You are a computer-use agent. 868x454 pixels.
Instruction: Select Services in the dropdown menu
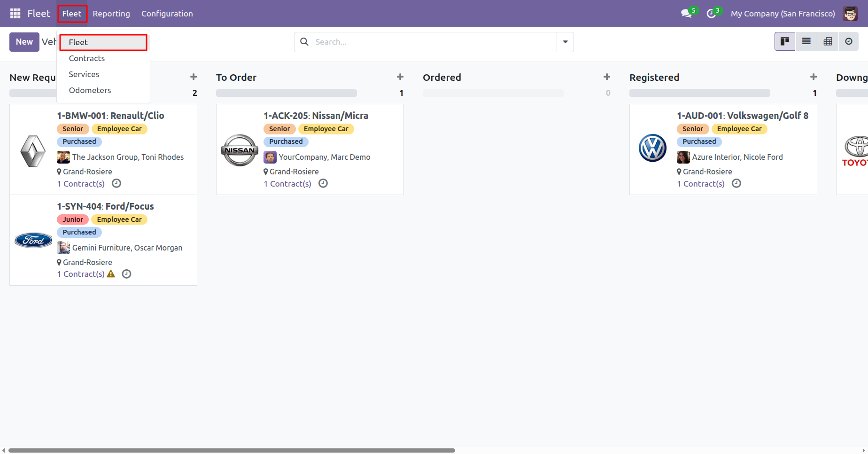click(103, 74)
